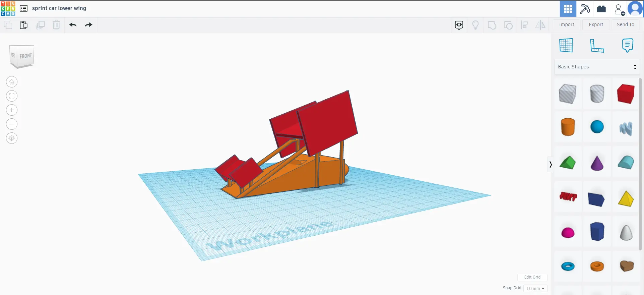Click the Undo arrow
Image resolution: width=644 pixels, height=295 pixels.
click(73, 25)
